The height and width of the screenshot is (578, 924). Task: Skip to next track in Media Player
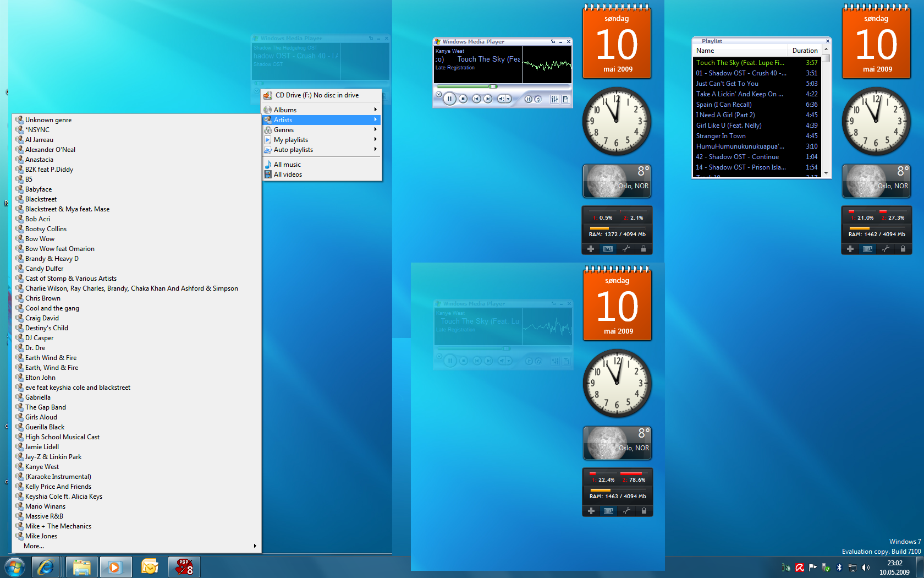click(x=488, y=99)
